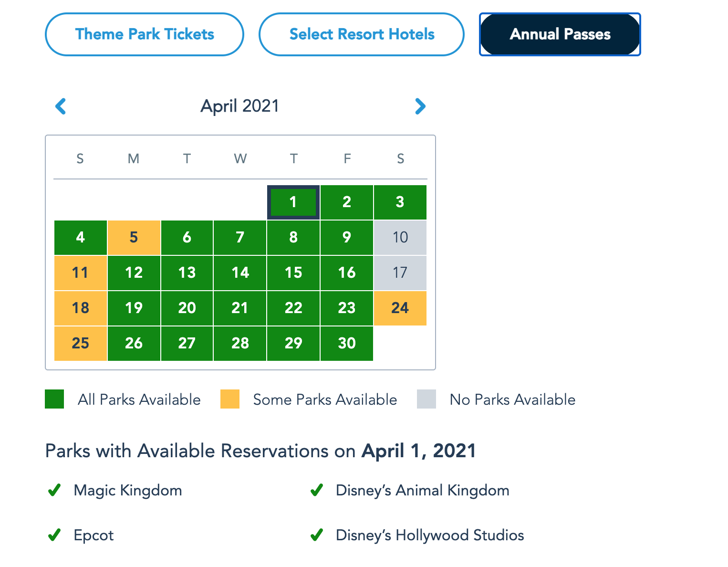Click the April 2021 month heading
The image size is (728, 567).
(x=240, y=106)
